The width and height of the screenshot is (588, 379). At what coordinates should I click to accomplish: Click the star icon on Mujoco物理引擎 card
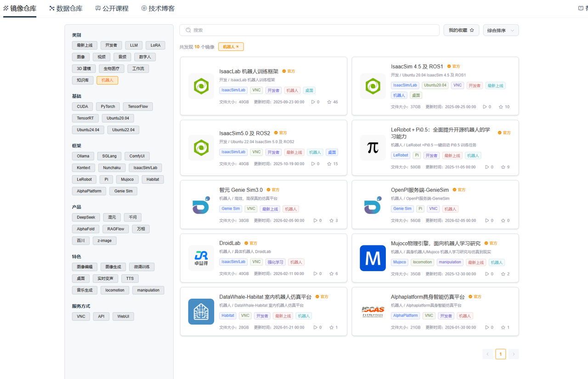coord(503,274)
